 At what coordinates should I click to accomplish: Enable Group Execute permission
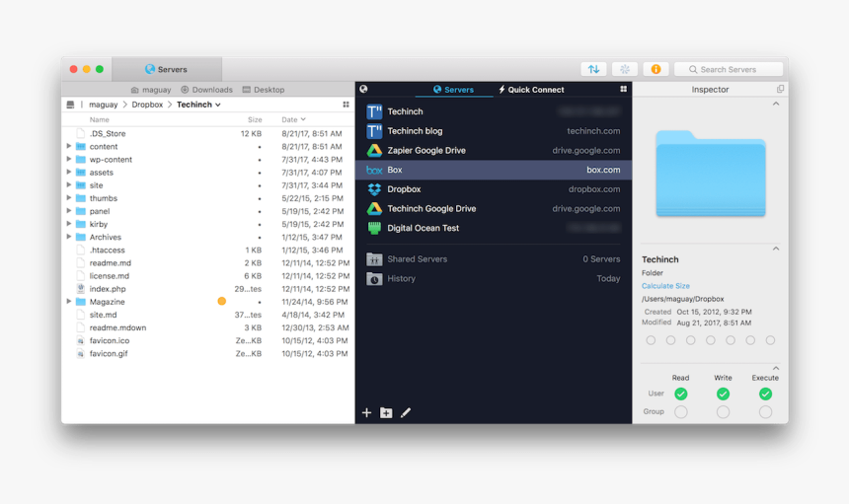click(x=765, y=412)
